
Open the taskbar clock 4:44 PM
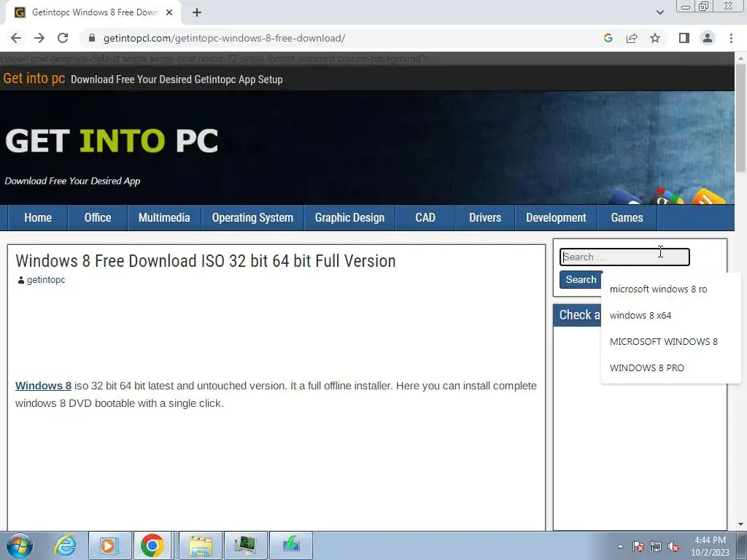tap(710, 546)
